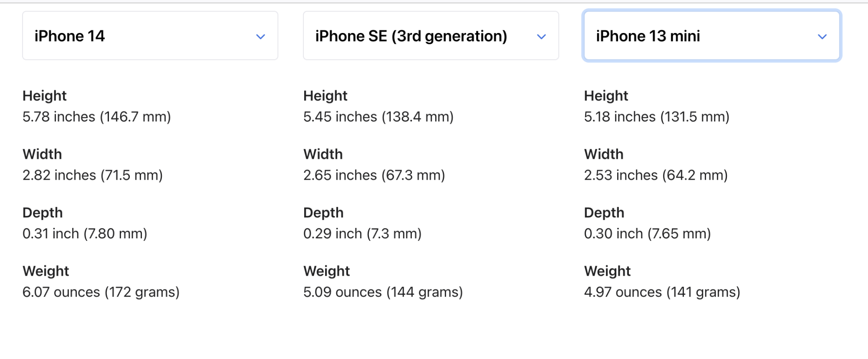Screen dimensions: 868x359
Task: Click the 0.30 inch depth value
Action: pos(647,234)
